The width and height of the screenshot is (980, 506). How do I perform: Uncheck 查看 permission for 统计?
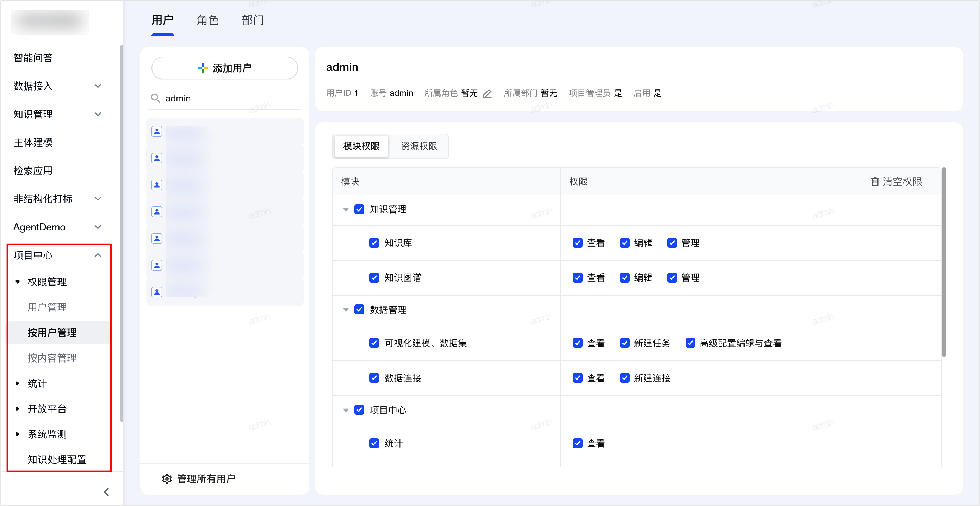pos(577,444)
